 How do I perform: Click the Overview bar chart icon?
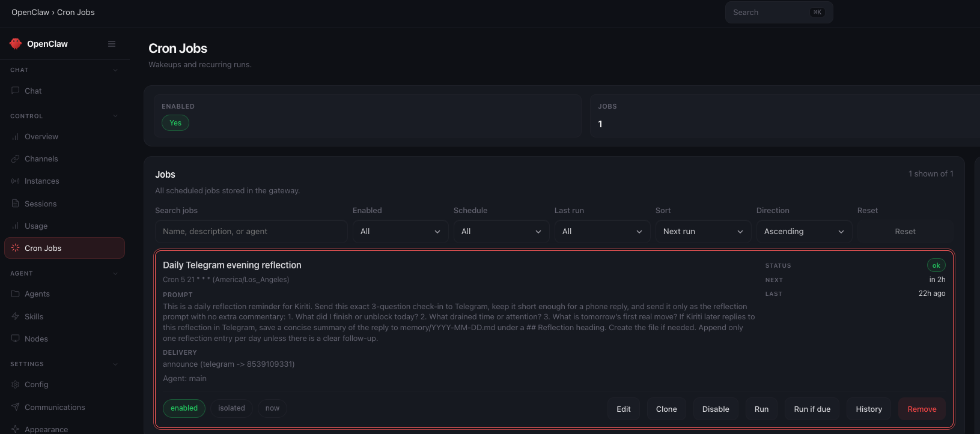point(16,137)
